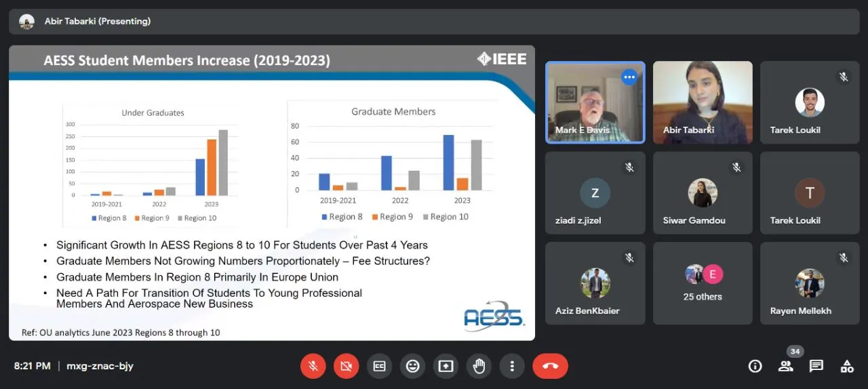Open meeting details info icon
Viewport: 868px width, 389px height.
click(755, 366)
